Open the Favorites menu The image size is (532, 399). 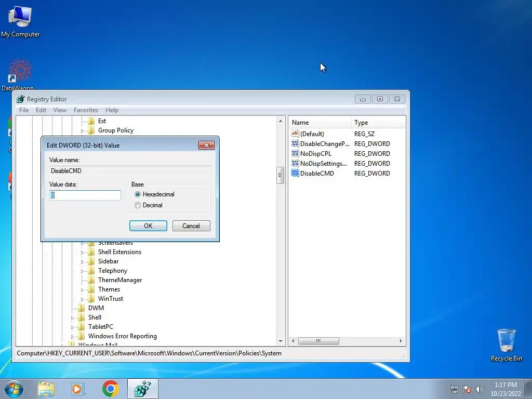[86, 110]
